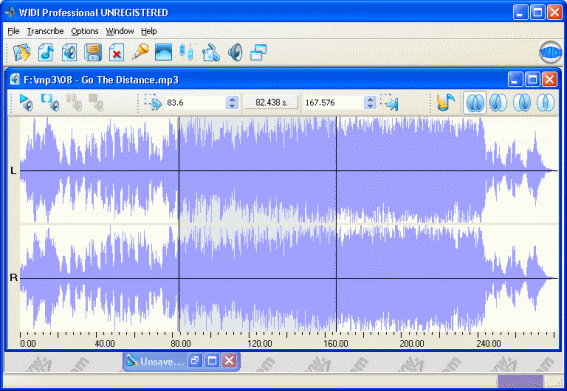The height and width of the screenshot is (391, 567).
Task: Click the selection end stepper arrows
Action: pyautogui.click(x=369, y=103)
